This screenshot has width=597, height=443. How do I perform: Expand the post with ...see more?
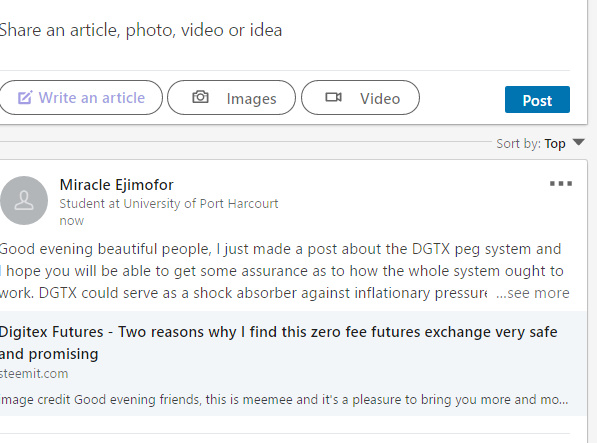pos(533,293)
